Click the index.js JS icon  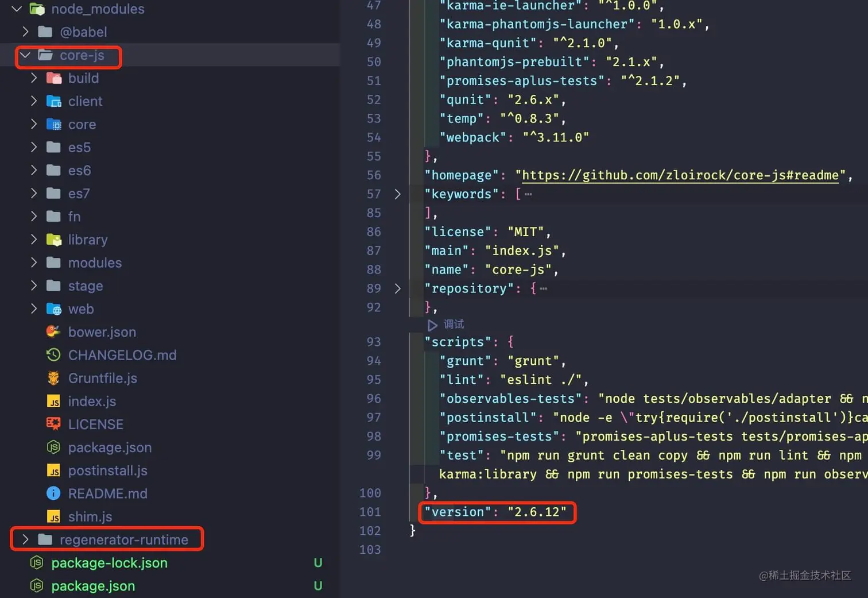point(53,401)
